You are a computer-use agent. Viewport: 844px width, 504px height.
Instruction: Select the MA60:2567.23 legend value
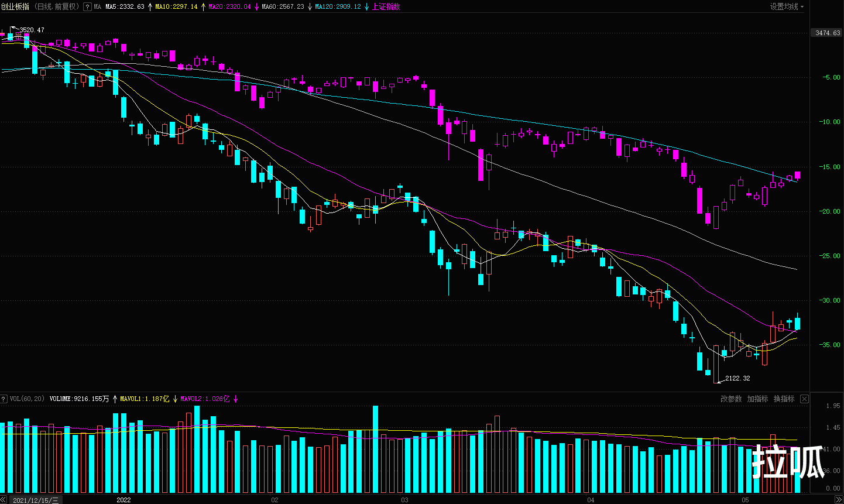pos(283,6)
